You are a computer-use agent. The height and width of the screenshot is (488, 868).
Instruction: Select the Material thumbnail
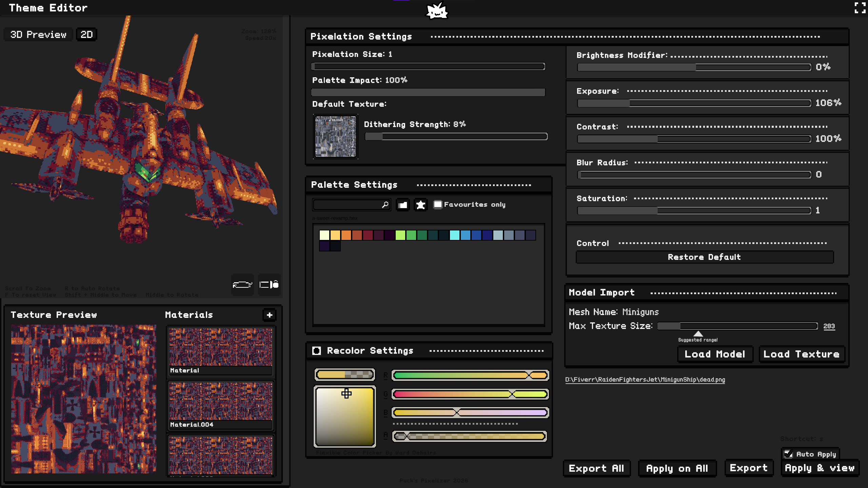pyautogui.click(x=221, y=351)
